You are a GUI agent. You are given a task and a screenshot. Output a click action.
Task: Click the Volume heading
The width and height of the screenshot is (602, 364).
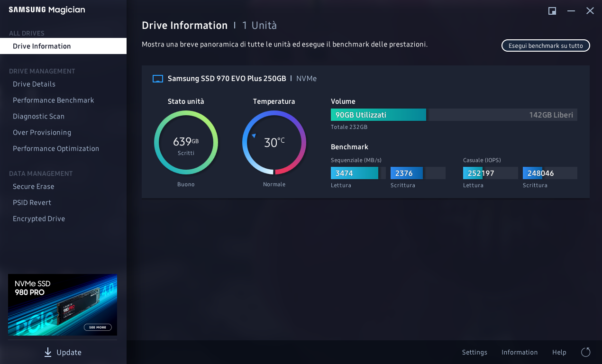pos(343,101)
